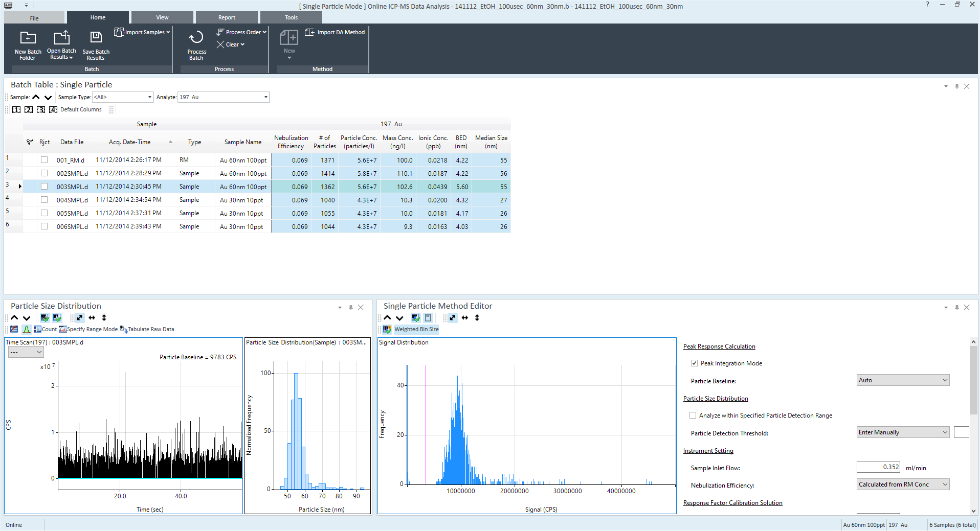
Task: Switch to the View tab
Action: 162,17
